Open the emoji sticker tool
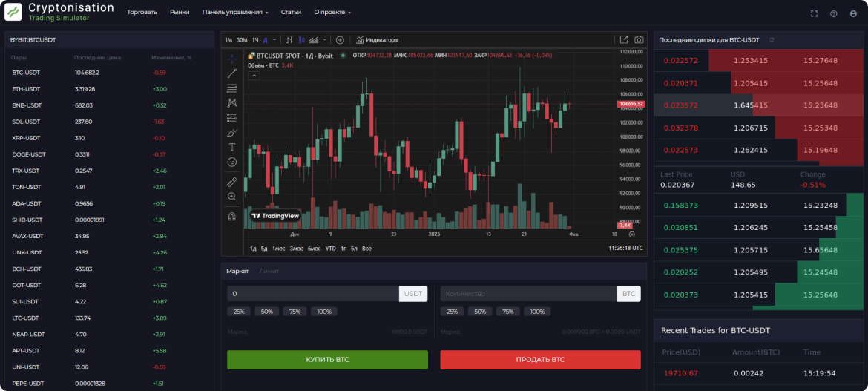Viewport: 868px width, 391px height. pyautogui.click(x=232, y=162)
